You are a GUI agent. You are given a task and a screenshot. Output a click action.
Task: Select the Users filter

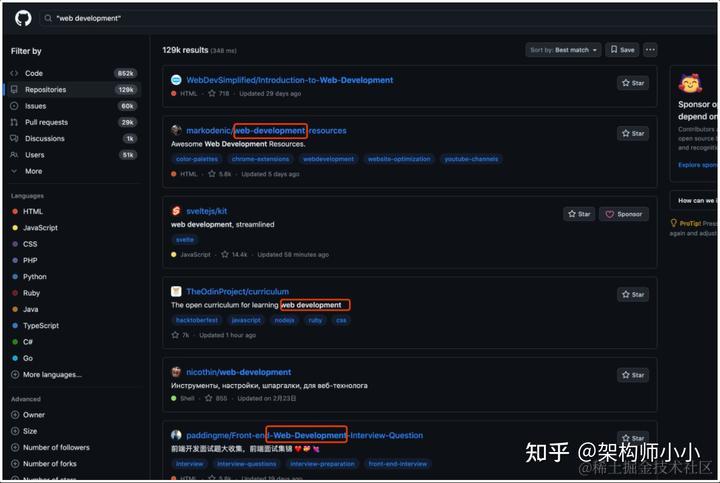(x=73, y=155)
